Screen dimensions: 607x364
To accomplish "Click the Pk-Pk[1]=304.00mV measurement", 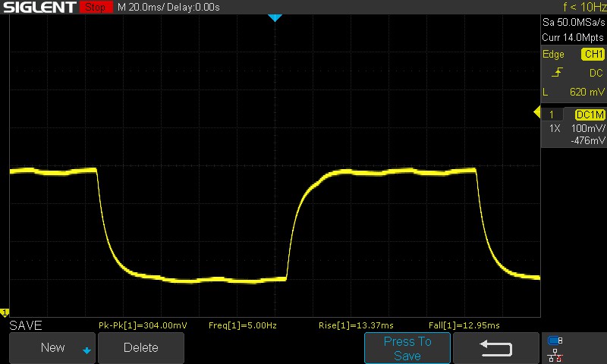I will click(143, 325).
